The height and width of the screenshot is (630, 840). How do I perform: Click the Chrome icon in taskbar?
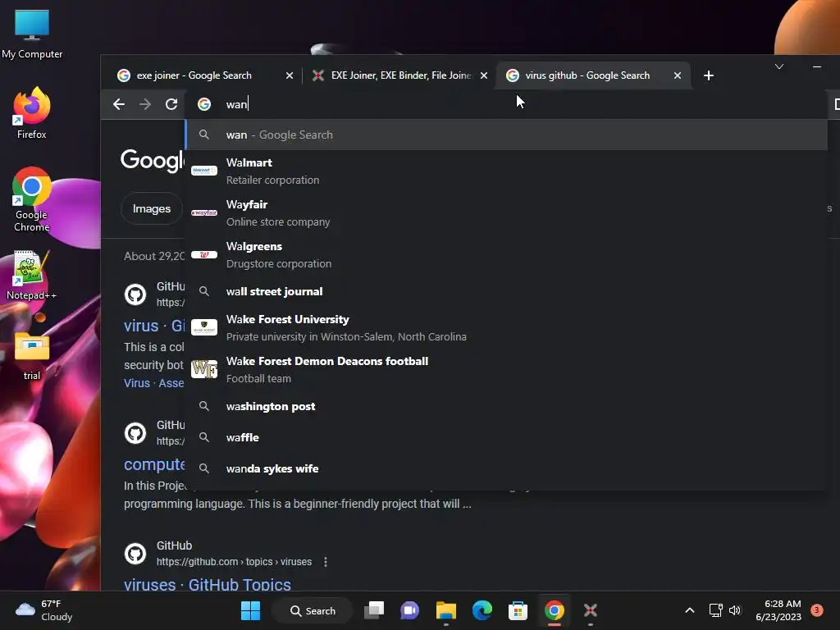pos(555,610)
